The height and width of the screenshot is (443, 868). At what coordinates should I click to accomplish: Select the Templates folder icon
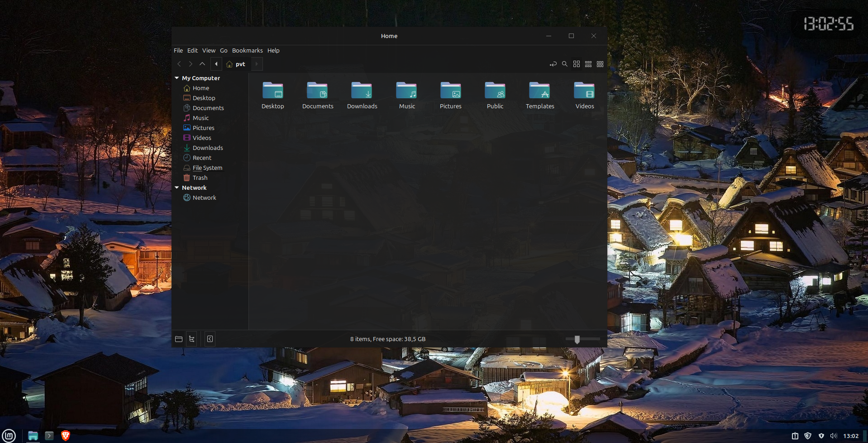539,90
